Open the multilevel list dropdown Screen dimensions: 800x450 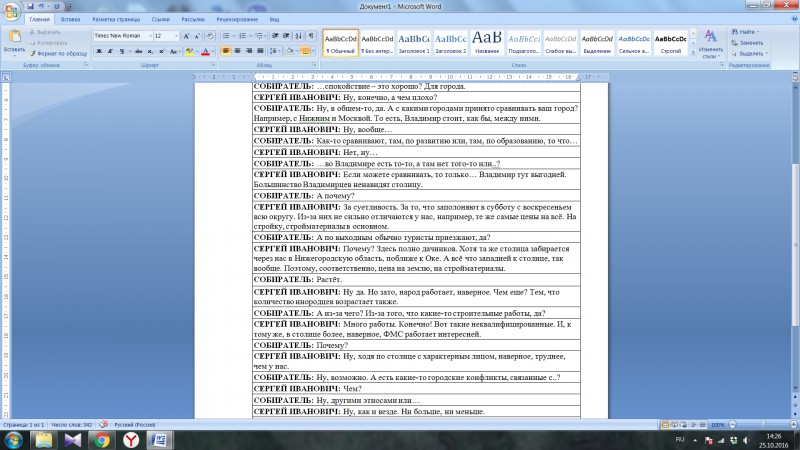point(259,36)
